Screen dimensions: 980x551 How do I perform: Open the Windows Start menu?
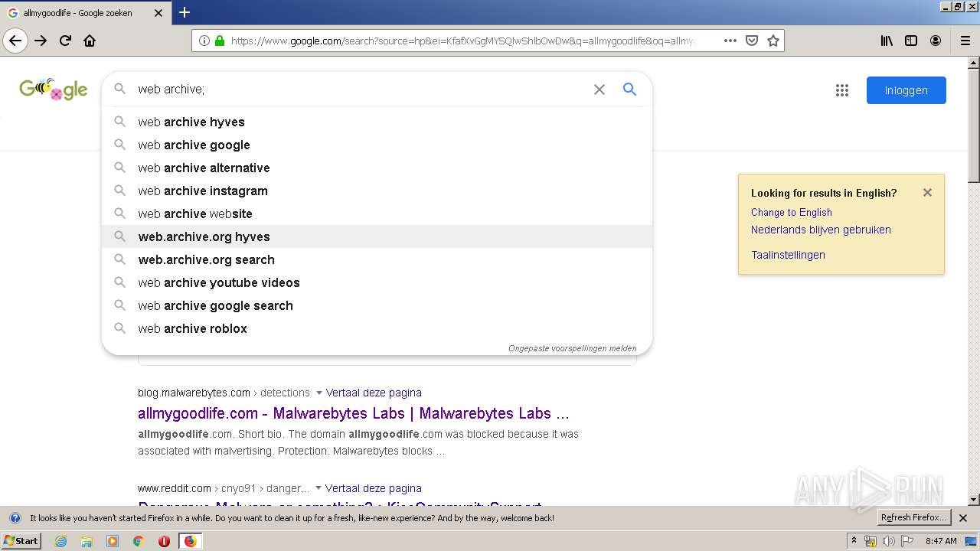21,541
